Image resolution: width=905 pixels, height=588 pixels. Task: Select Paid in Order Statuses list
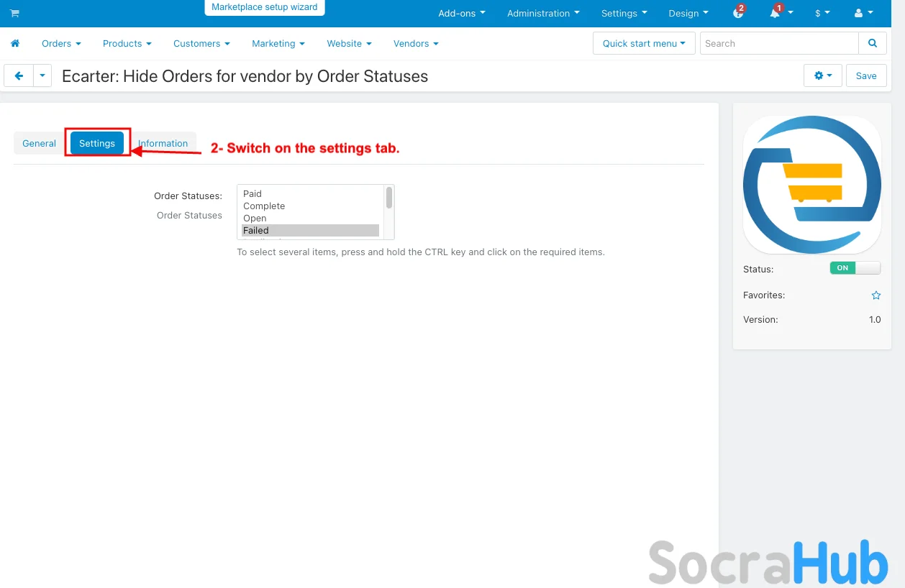coord(310,193)
